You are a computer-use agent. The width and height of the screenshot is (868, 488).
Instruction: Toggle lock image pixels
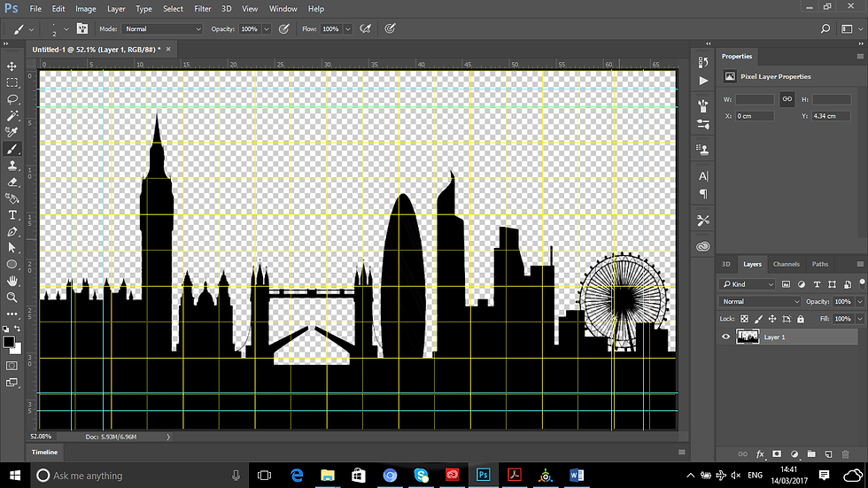click(758, 319)
